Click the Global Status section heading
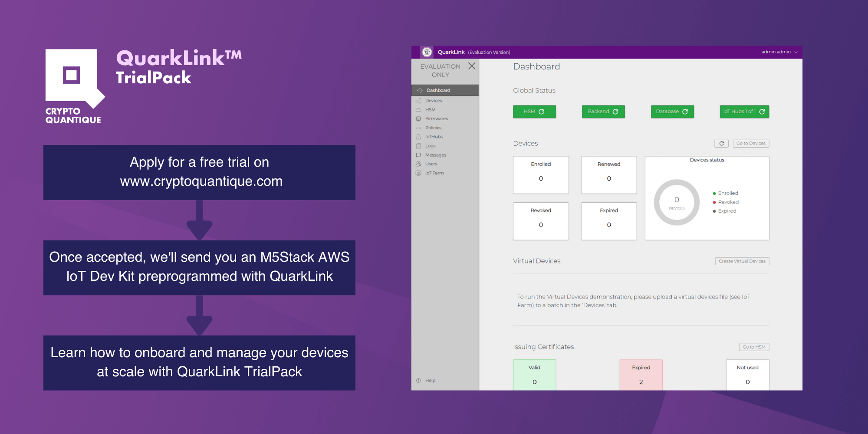868x434 pixels. click(x=534, y=91)
